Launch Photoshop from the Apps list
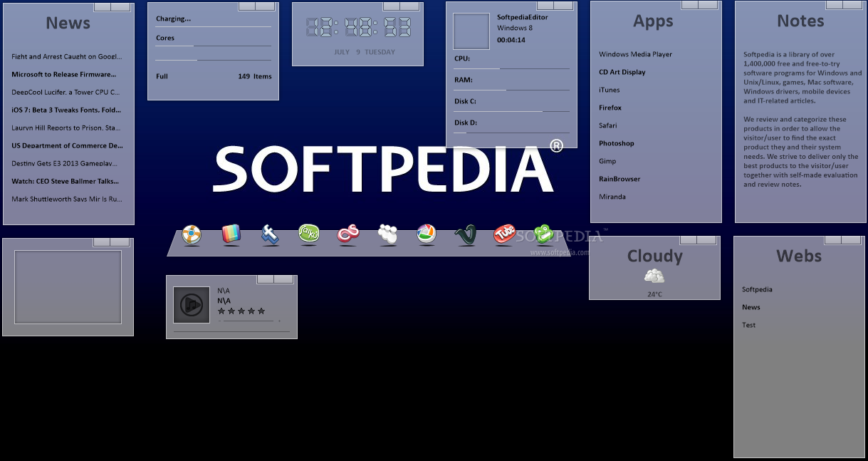The image size is (868, 461). tap(617, 143)
